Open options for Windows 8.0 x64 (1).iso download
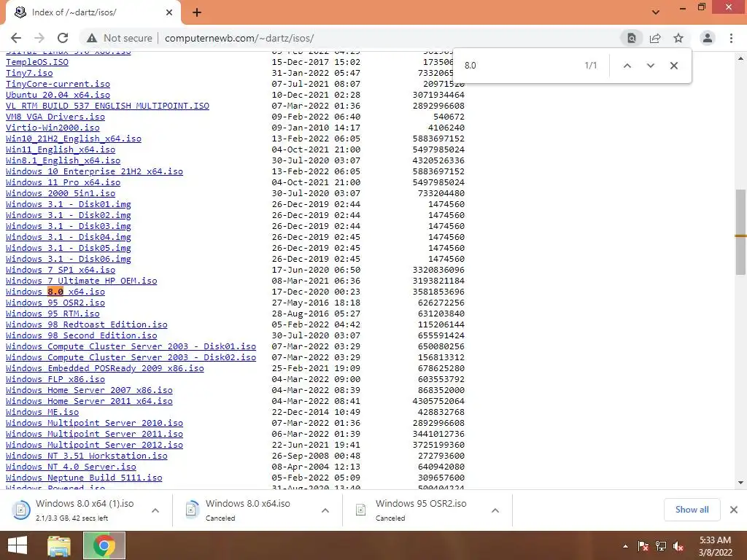Viewport: 747px width, 560px height. pos(155,510)
